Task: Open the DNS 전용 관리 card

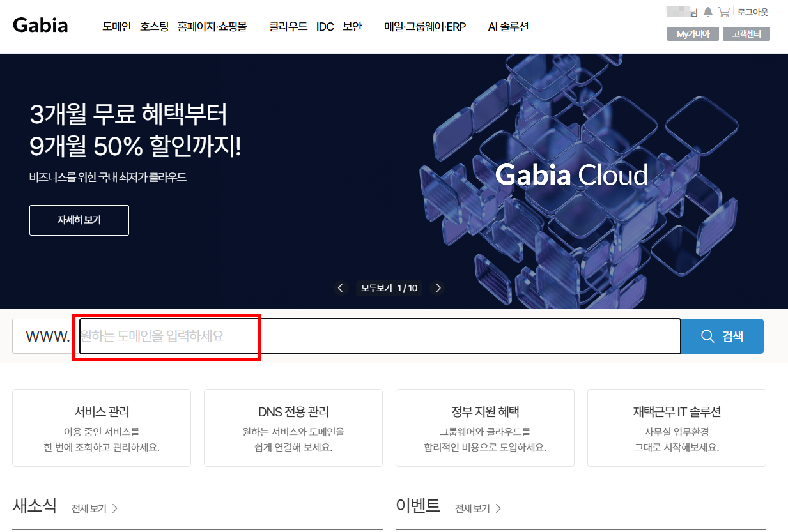Action: click(293, 428)
